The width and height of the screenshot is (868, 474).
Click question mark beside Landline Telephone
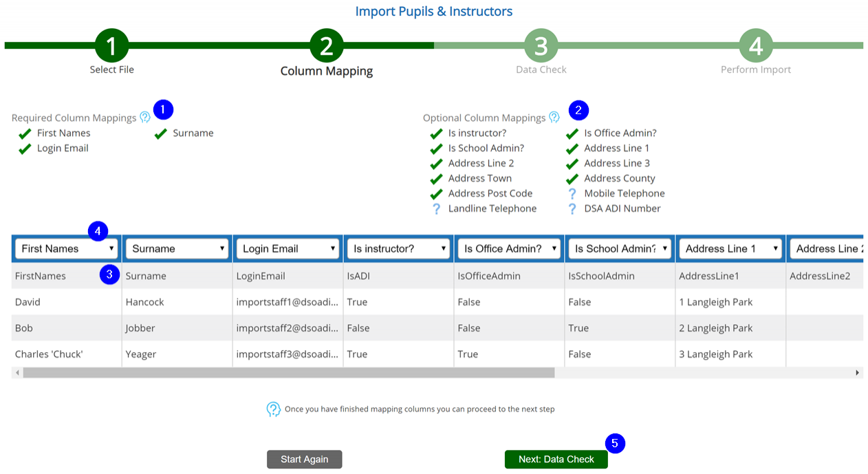pyautogui.click(x=436, y=208)
